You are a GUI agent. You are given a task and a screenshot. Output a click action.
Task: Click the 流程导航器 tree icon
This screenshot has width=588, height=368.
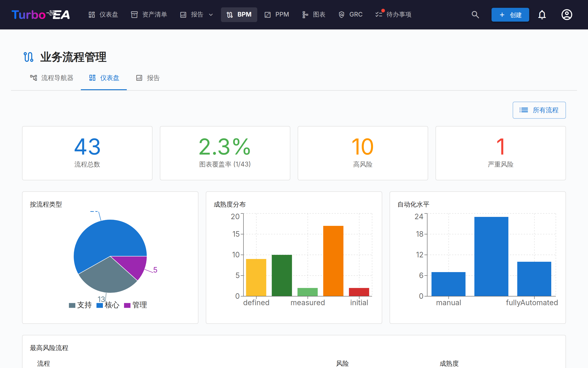tap(34, 78)
